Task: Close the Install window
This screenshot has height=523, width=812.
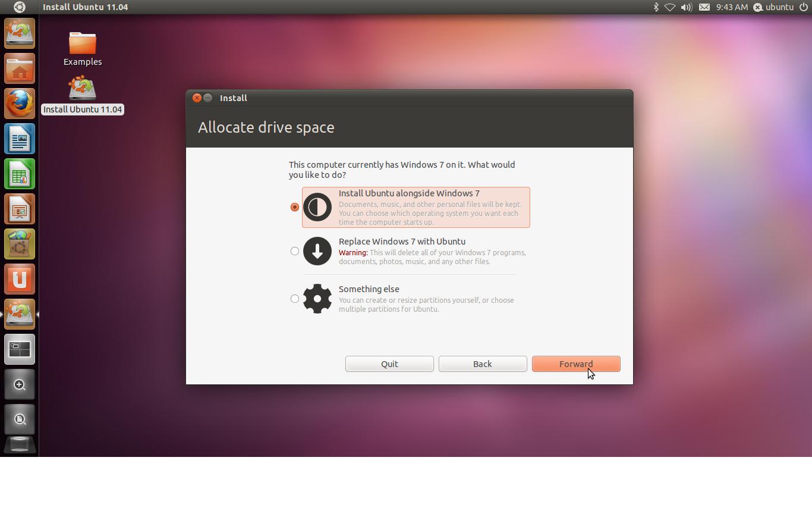Action: [197, 98]
